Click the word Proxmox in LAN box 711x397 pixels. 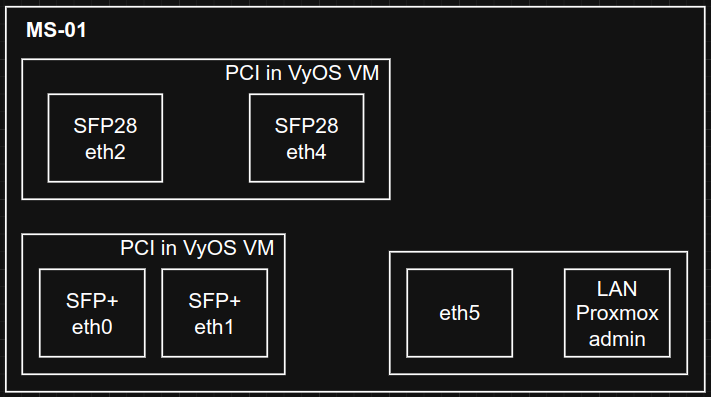coord(617,313)
